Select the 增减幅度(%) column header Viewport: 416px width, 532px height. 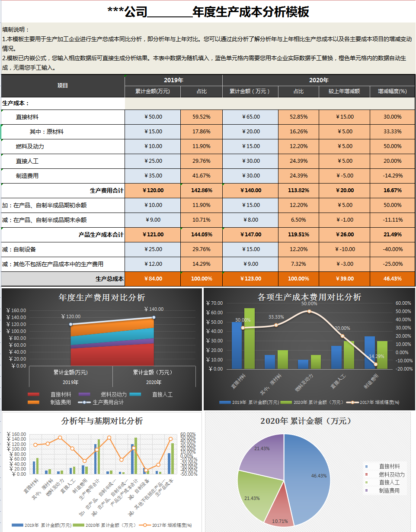[391, 91]
